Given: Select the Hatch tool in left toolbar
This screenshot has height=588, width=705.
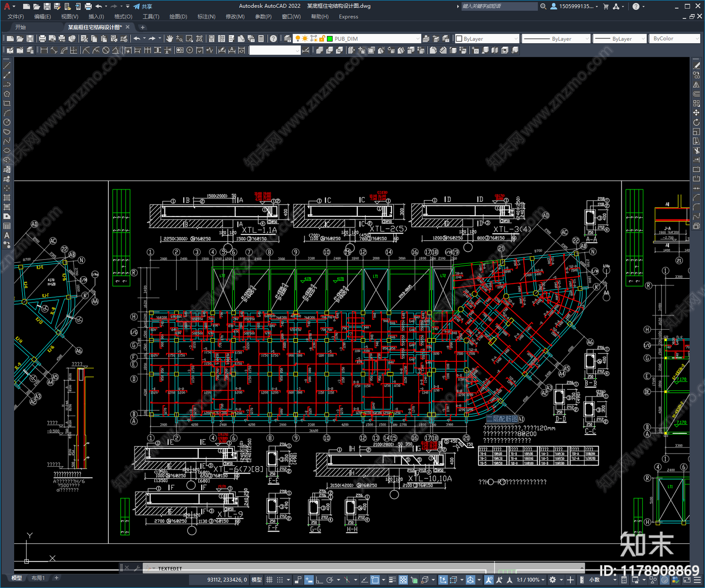Looking at the screenshot, I should (7, 197).
